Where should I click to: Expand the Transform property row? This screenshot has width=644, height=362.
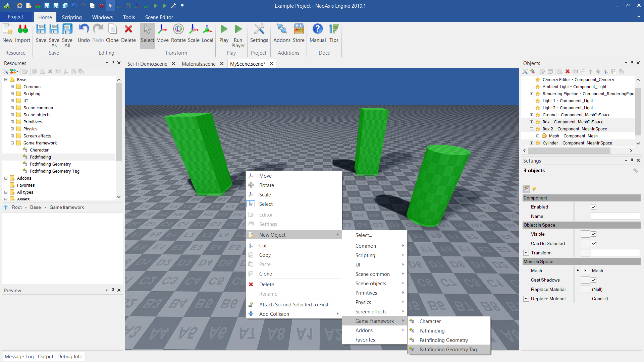pos(526,253)
